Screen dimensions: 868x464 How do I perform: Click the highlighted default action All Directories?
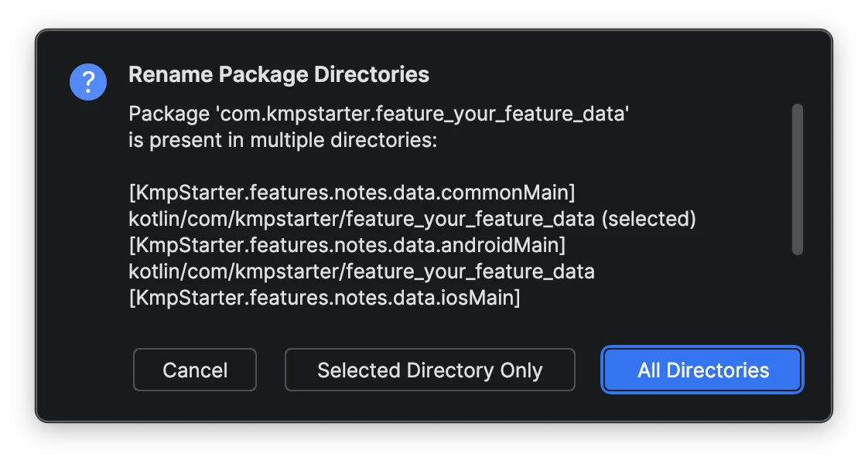pos(701,370)
